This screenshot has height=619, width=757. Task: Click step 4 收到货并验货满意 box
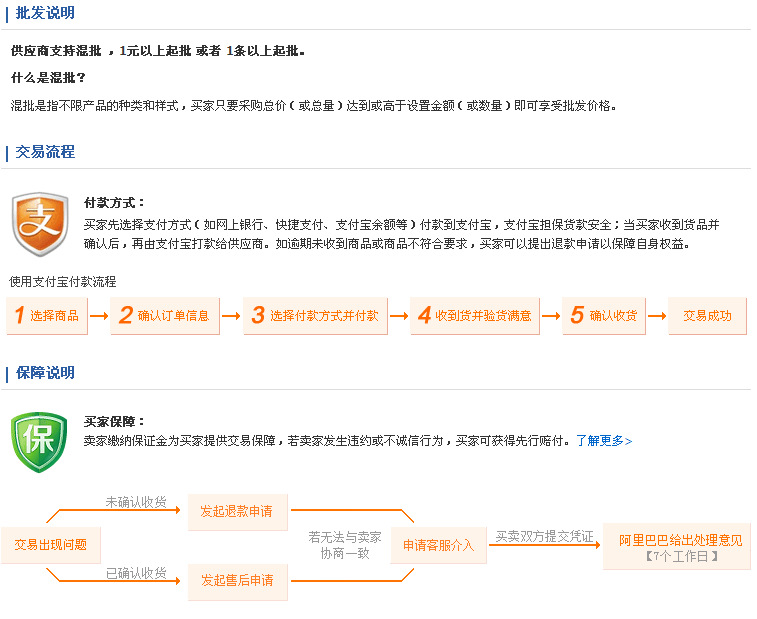(475, 316)
